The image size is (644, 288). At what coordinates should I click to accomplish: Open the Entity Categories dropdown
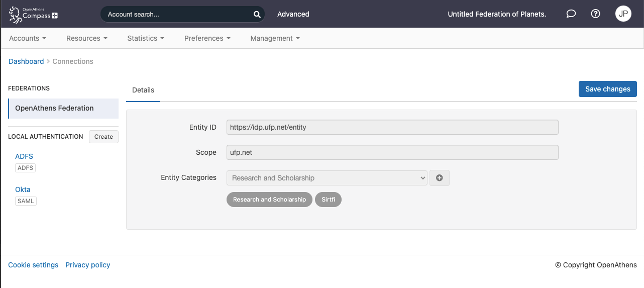(327, 178)
